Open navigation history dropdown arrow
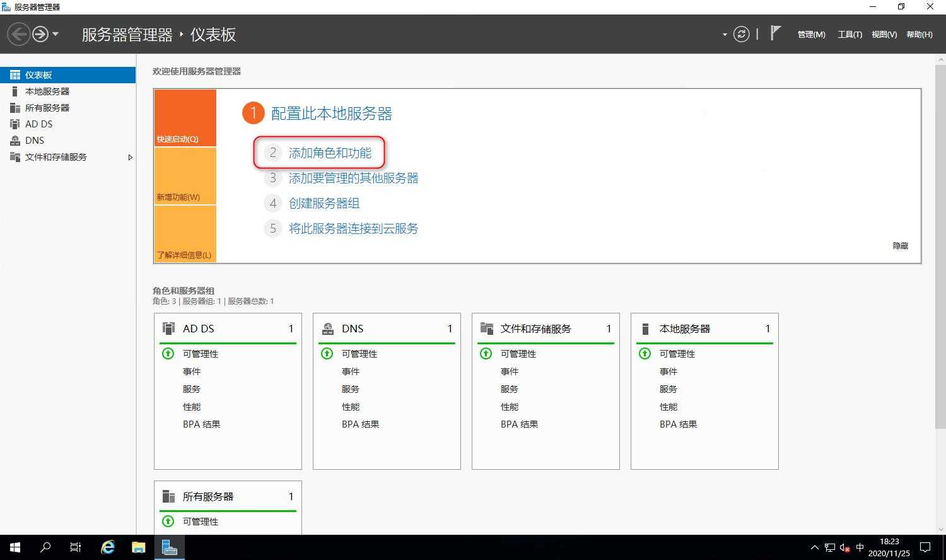 (55, 34)
